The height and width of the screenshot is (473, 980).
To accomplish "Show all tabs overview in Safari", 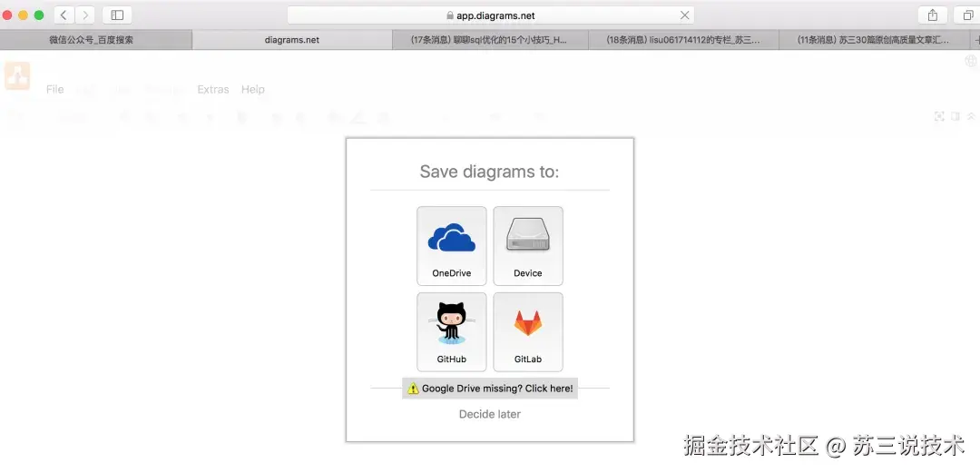I will (967, 15).
